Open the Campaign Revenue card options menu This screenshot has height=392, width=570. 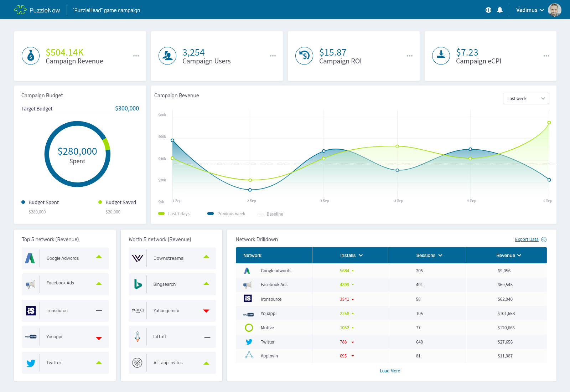(136, 56)
